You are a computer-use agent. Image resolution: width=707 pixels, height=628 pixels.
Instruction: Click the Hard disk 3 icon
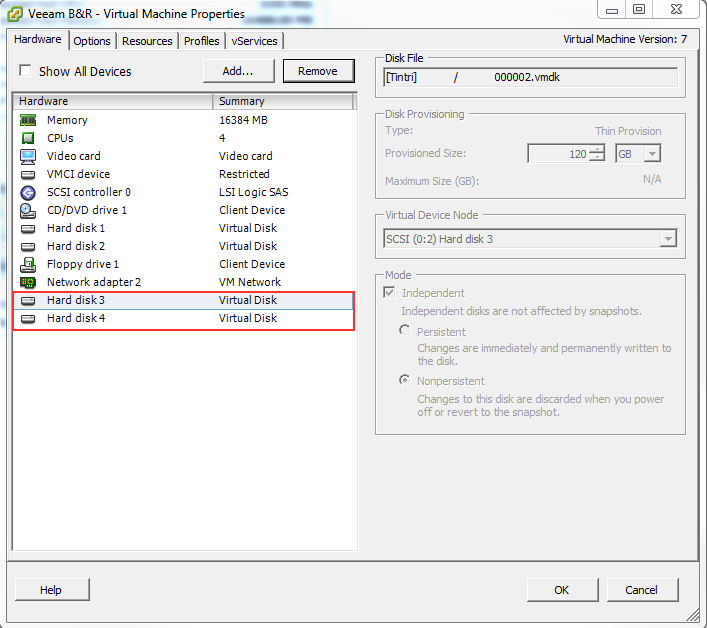28,301
